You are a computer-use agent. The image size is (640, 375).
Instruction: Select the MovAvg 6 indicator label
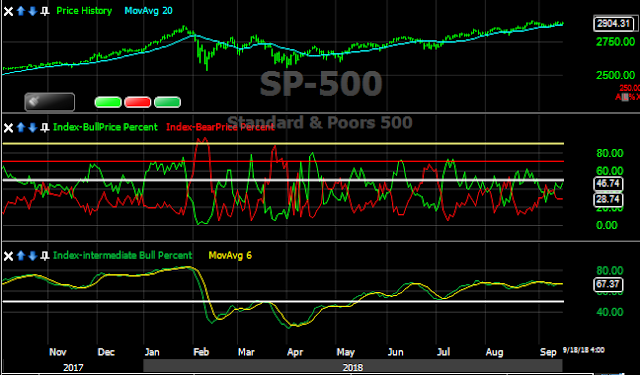[x=230, y=255]
